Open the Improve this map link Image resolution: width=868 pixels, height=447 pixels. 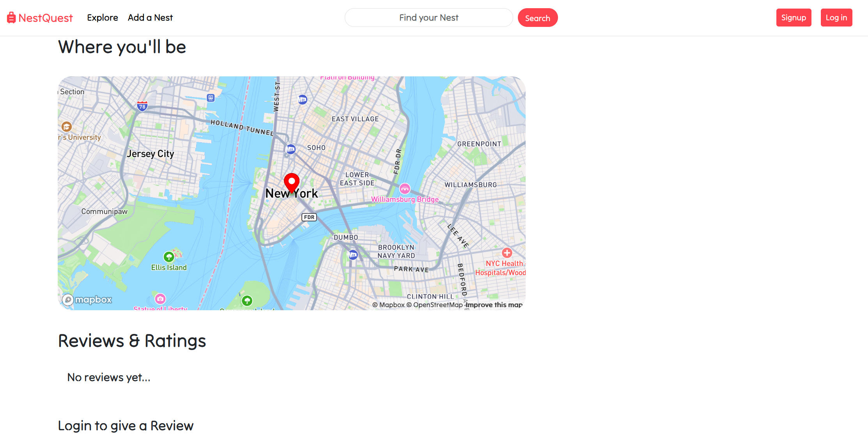pyautogui.click(x=494, y=305)
